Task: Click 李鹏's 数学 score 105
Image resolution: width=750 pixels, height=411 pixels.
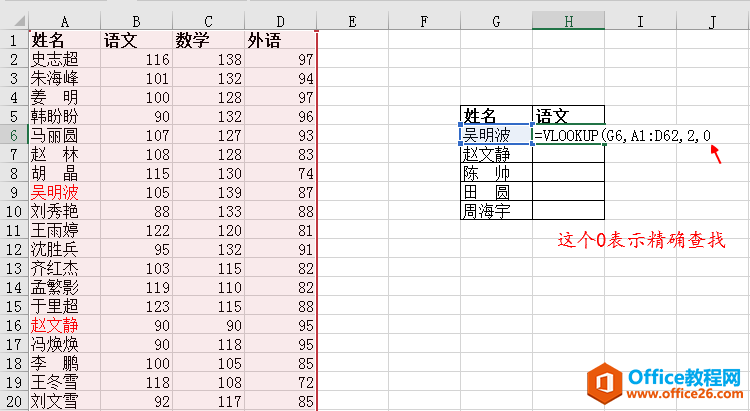Action: pyautogui.click(x=209, y=363)
